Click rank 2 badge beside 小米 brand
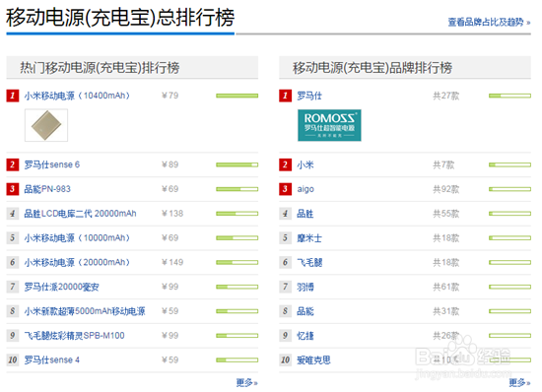 point(285,164)
